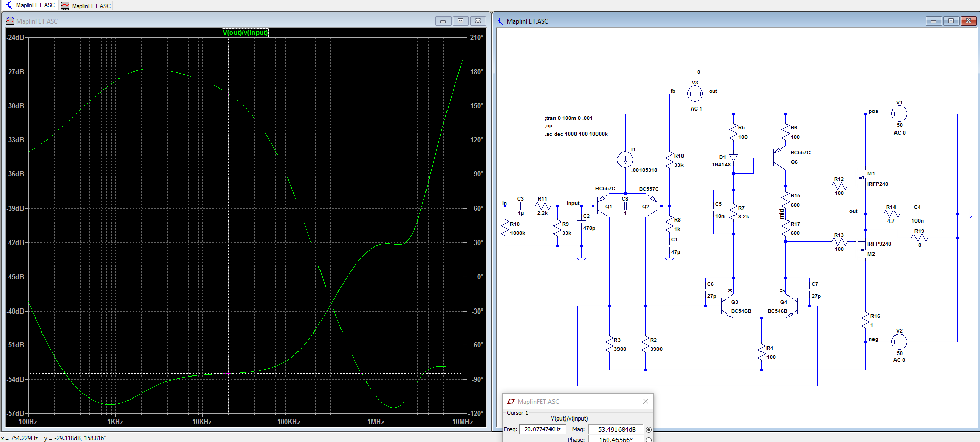Image resolution: width=980 pixels, height=442 pixels.
Task: Maximize the MaplinFET.ASC waveform window
Action: [460, 21]
